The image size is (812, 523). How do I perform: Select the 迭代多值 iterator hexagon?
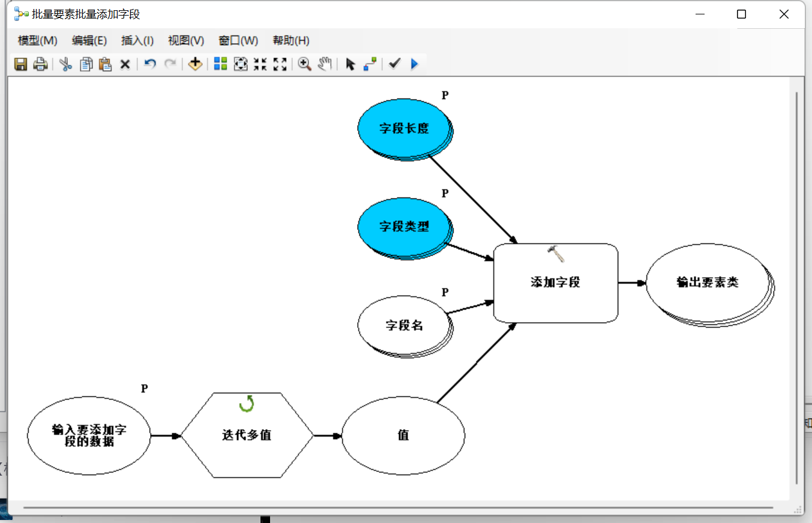tap(247, 435)
